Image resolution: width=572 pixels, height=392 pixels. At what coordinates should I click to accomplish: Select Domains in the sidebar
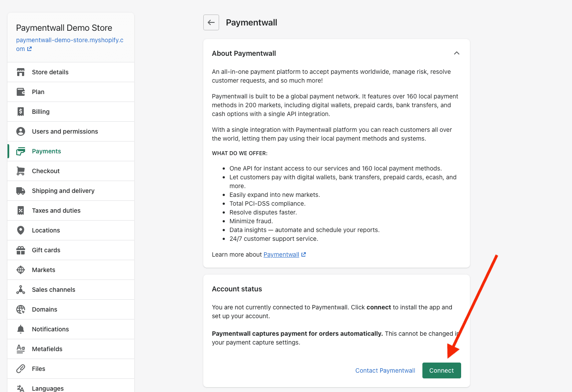pyautogui.click(x=71, y=309)
